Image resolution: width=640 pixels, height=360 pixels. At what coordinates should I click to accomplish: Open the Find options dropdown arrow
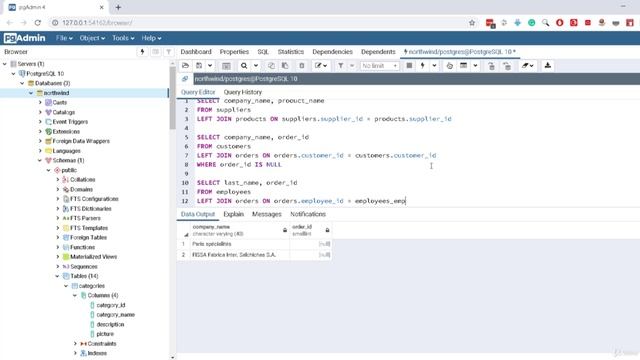pos(256,66)
